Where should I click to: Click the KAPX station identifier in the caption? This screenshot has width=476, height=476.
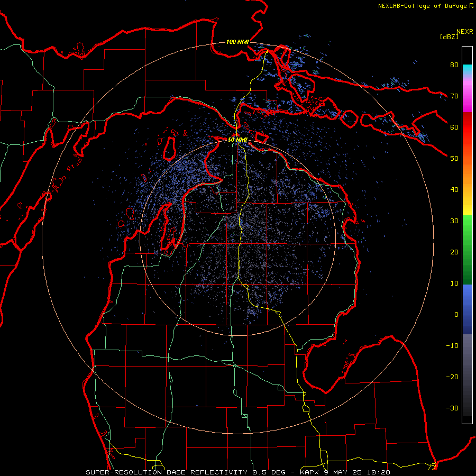click(309, 472)
